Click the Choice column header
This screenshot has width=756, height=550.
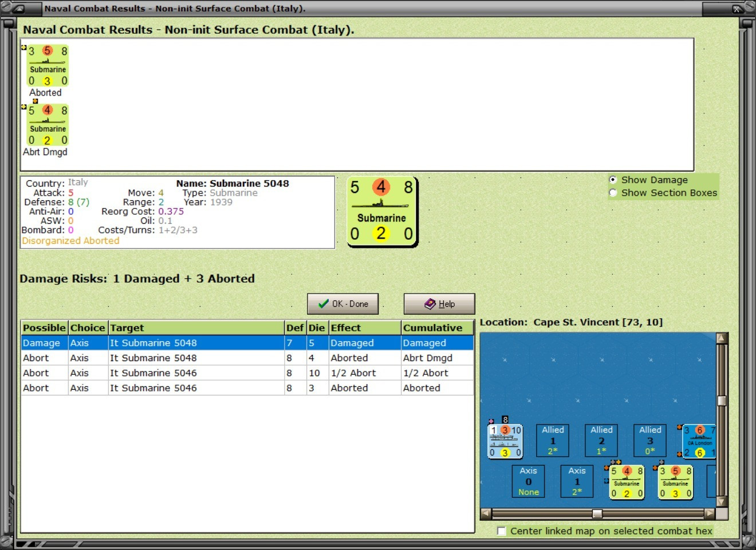coord(88,328)
